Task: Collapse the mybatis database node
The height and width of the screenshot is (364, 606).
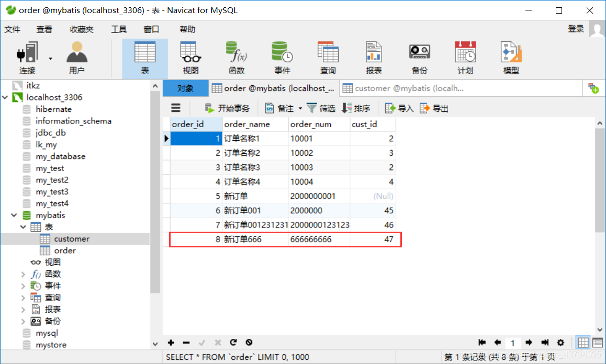Action: [x=14, y=215]
